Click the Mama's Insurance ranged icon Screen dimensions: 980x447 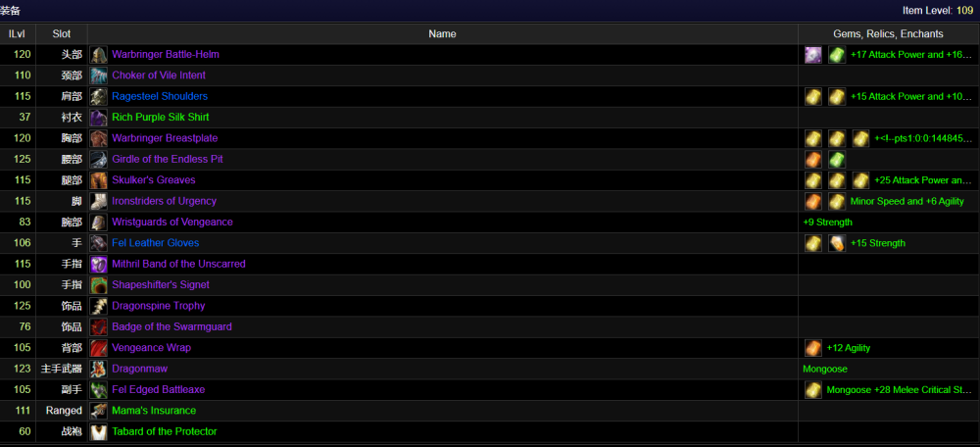click(x=98, y=411)
